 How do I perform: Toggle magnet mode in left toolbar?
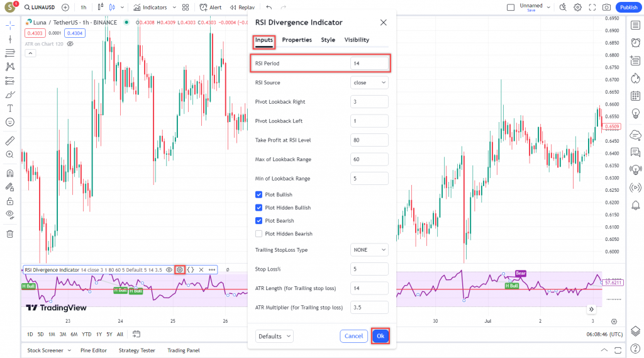coord(10,174)
